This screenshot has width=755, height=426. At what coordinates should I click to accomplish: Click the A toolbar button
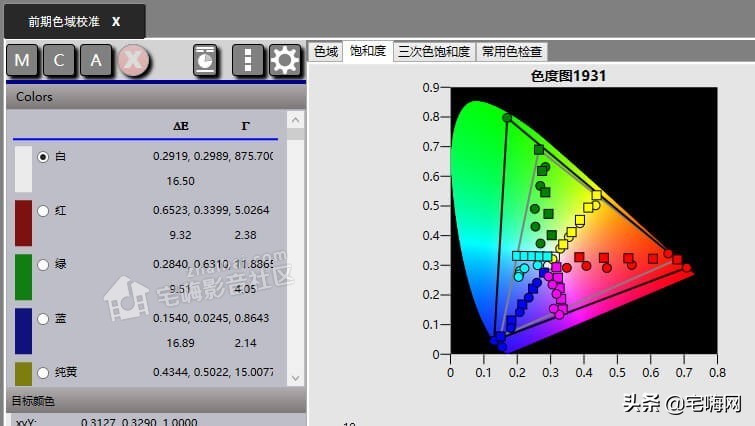click(x=96, y=60)
